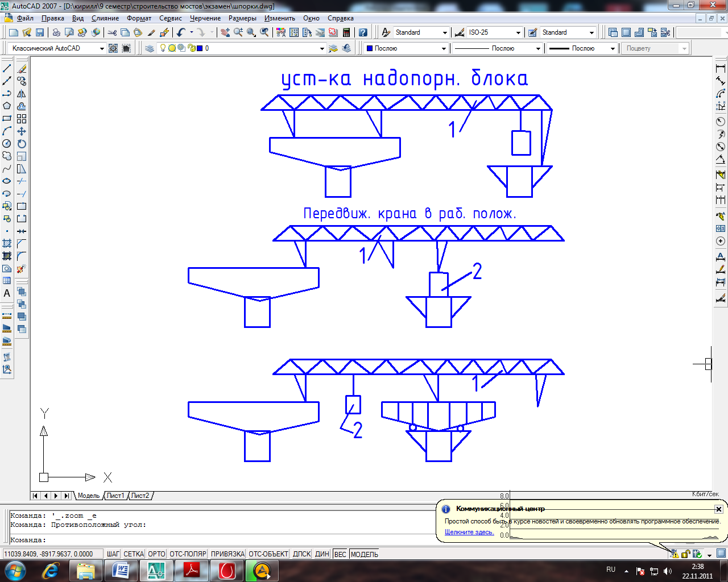The height and width of the screenshot is (582, 728).
Task: Toggle ПРИВЯЗКА object snap
Action: (227, 554)
